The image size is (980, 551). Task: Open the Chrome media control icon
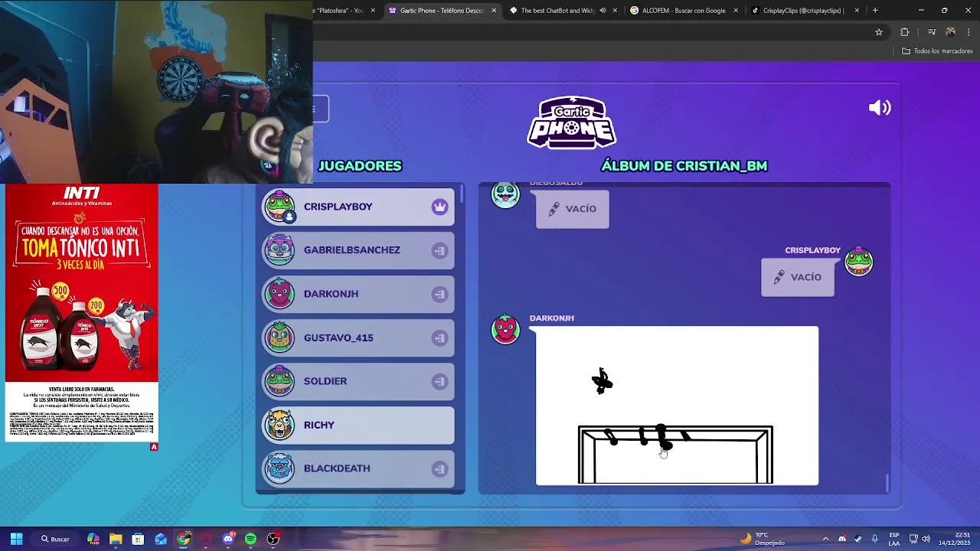[x=932, y=32]
